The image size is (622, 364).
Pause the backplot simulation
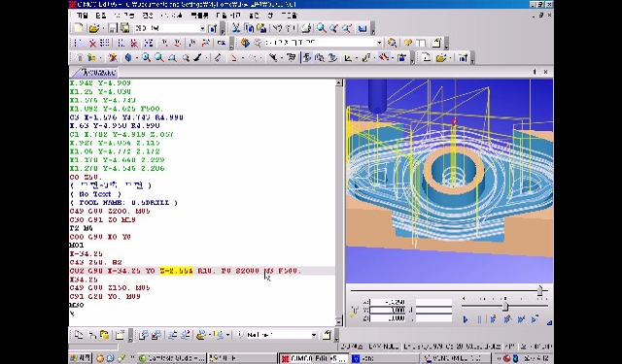(x=479, y=319)
